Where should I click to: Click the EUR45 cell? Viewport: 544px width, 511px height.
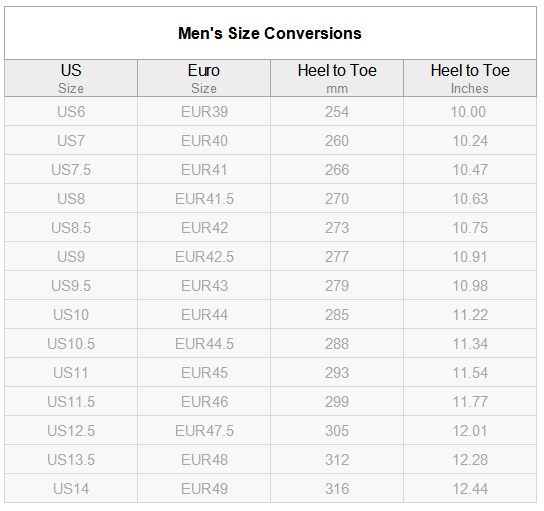point(204,373)
